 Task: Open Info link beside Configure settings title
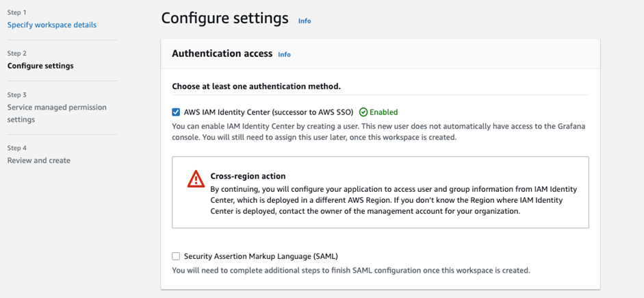(x=305, y=21)
